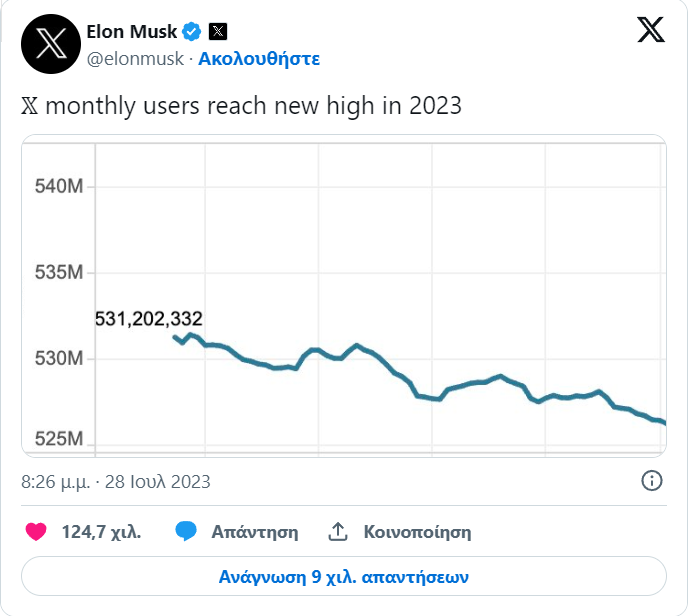Image resolution: width=697 pixels, height=616 pixels.
Task: Click the share arrow icon
Action: click(x=338, y=531)
